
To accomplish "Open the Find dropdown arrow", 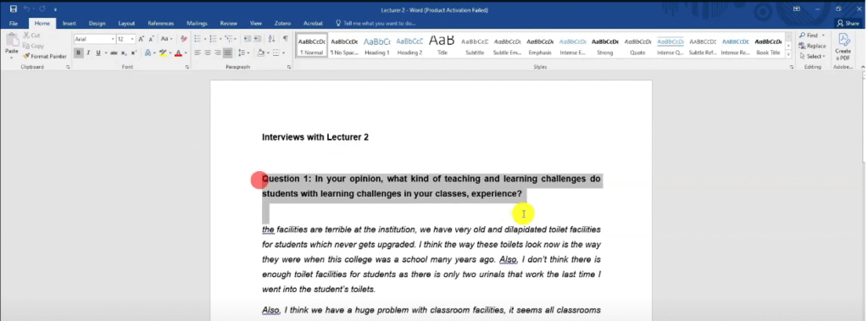I will coord(824,36).
